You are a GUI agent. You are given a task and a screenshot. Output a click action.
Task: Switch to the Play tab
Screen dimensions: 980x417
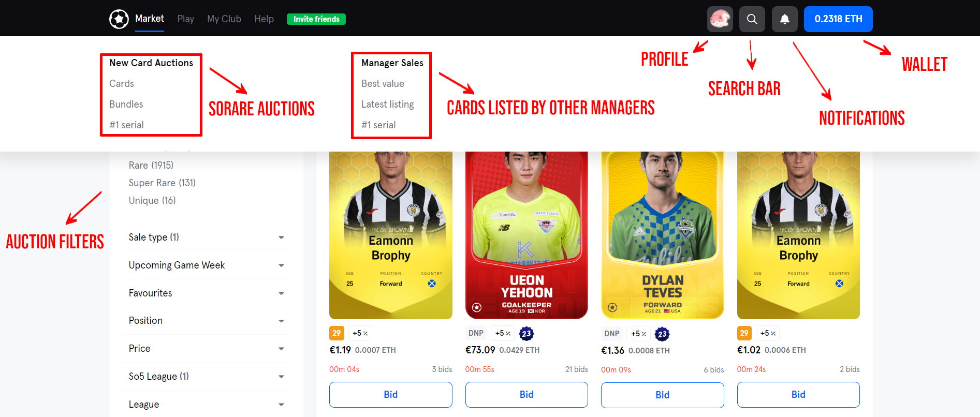point(185,19)
